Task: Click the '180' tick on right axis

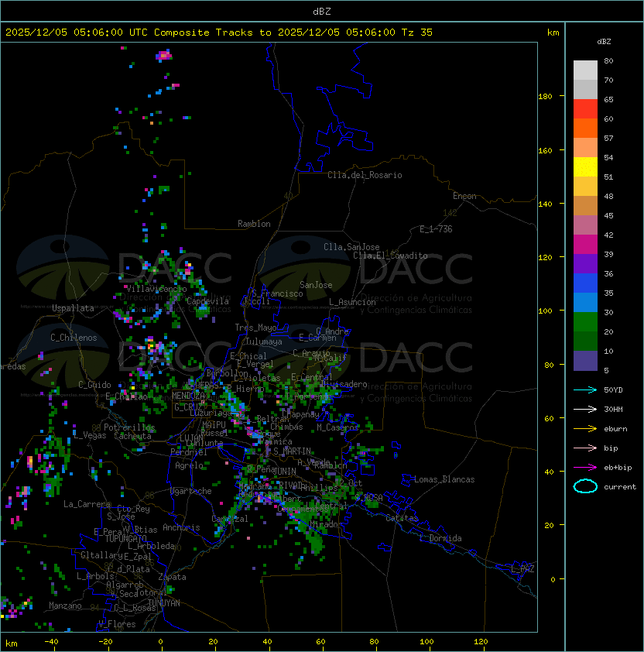Action: pos(545,97)
